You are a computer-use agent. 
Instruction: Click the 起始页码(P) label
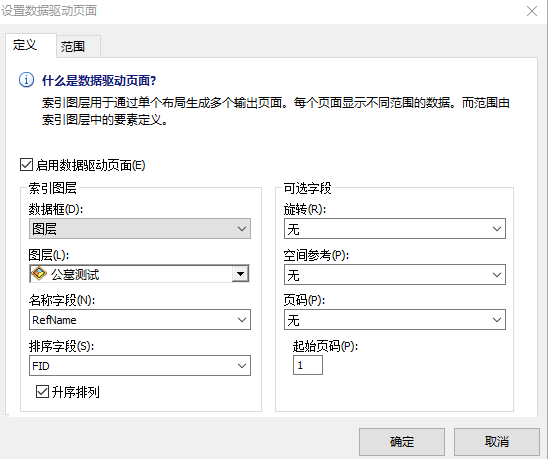[x=325, y=346]
